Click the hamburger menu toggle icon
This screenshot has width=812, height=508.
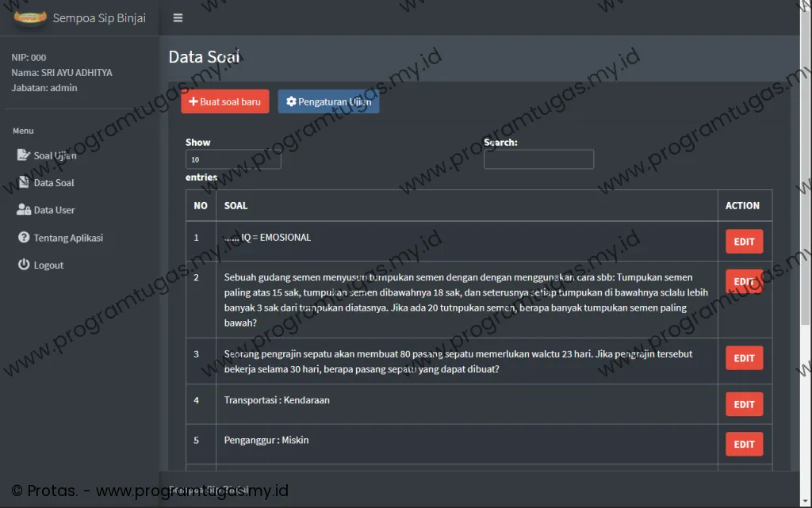[178, 17]
